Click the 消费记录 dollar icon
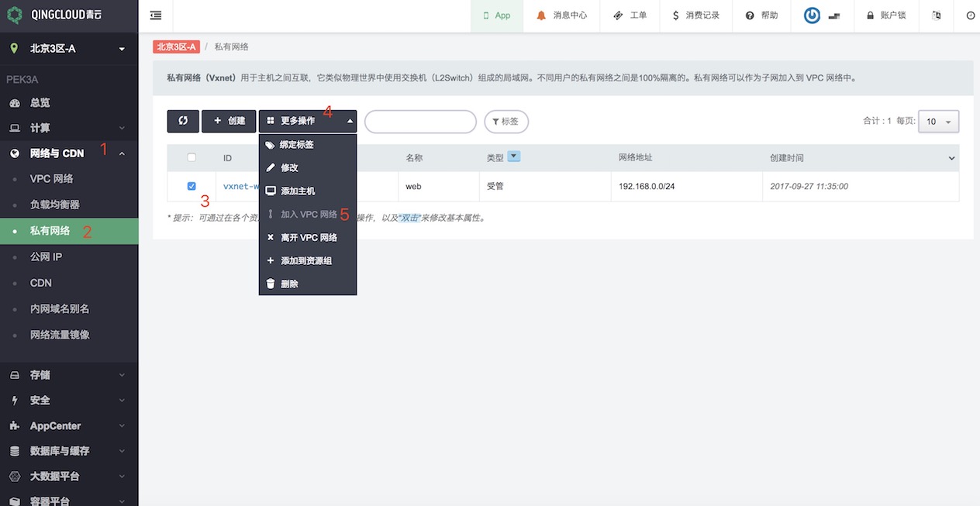This screenshot has height=506, width=980. coord(676,15)
